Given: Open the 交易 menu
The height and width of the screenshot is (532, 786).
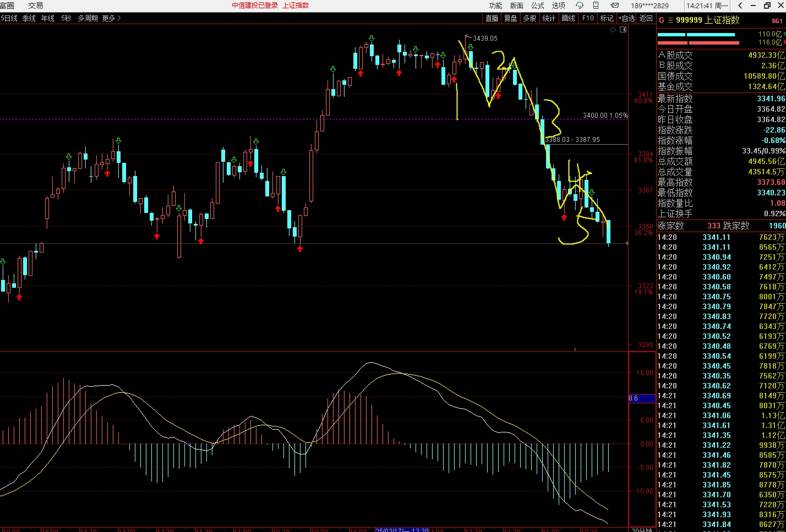Looking at the screenshot, I should point(35,6).
